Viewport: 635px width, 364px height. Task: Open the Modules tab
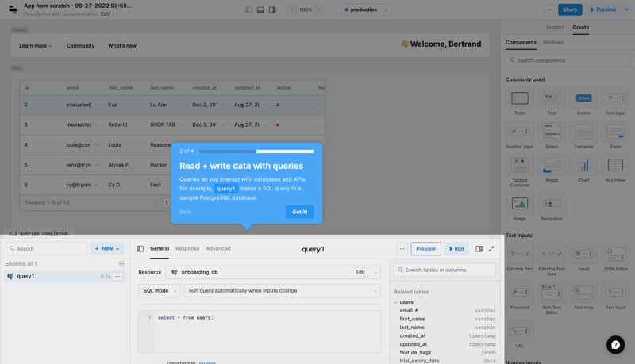tap(553, 43)
